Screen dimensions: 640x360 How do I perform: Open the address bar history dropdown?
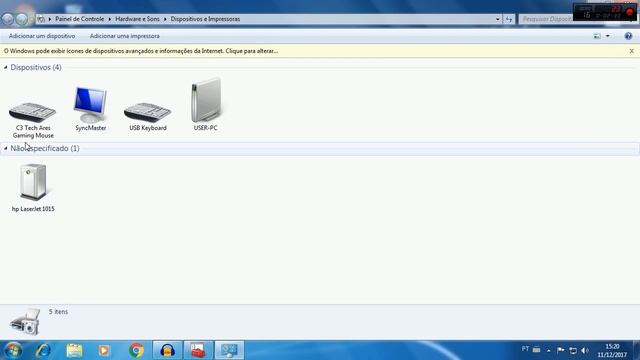[498, 19]
